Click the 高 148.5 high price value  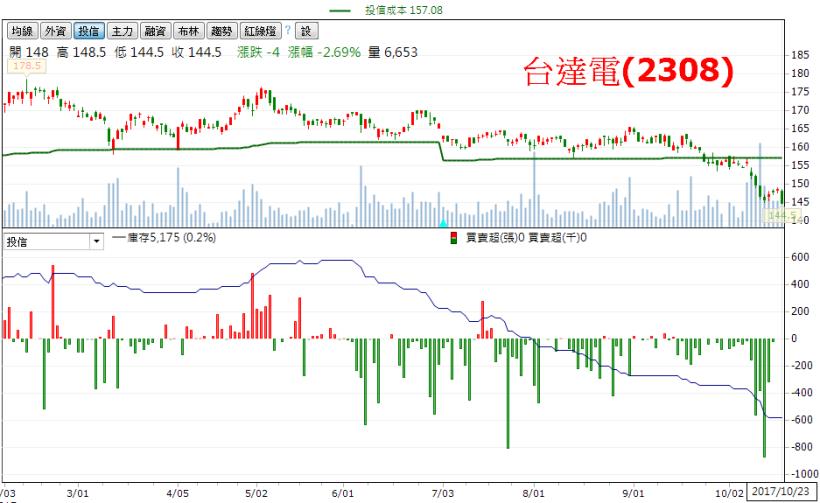(82, 52)
